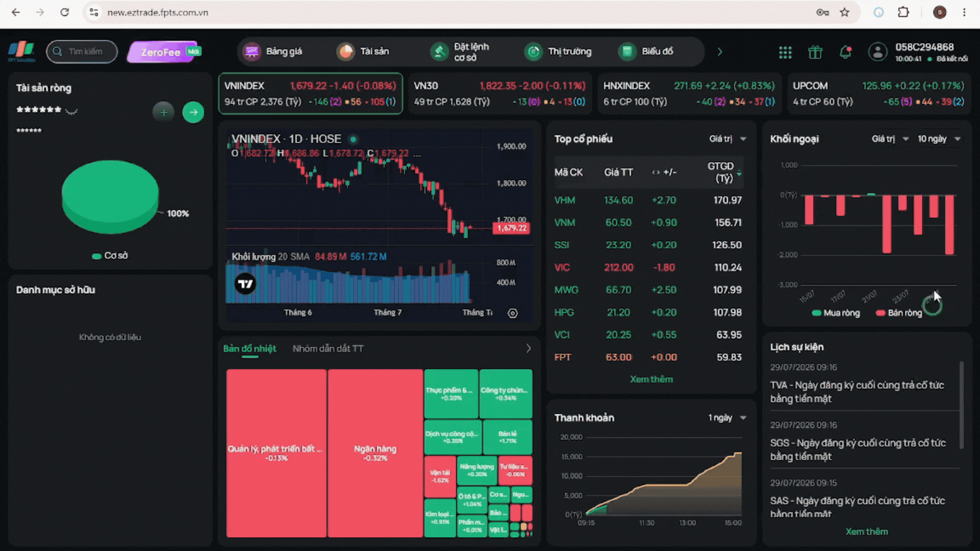Toggle Mua ròng legend series
This screenshot has height=551, width=980.
point(836,313)
